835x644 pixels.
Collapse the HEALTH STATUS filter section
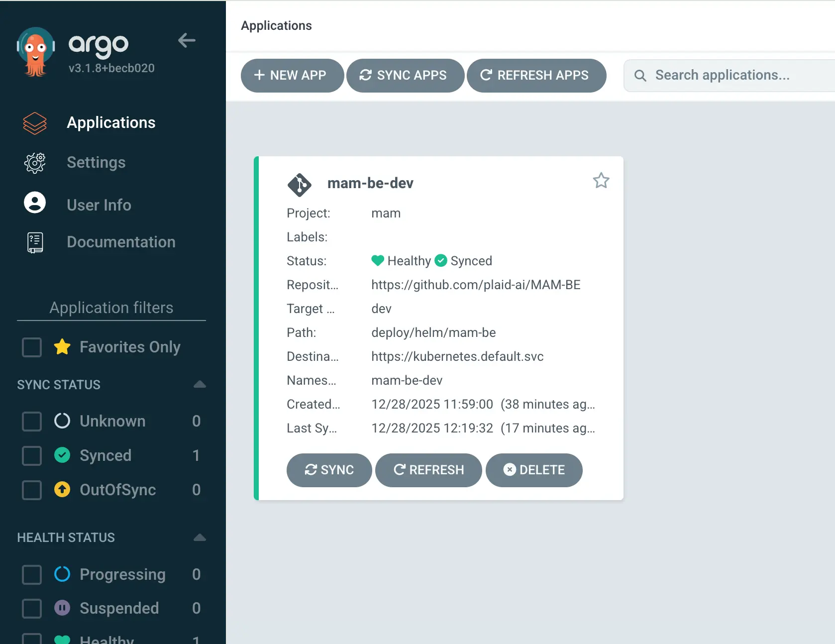pyautogui.click(x=200, y=537)
